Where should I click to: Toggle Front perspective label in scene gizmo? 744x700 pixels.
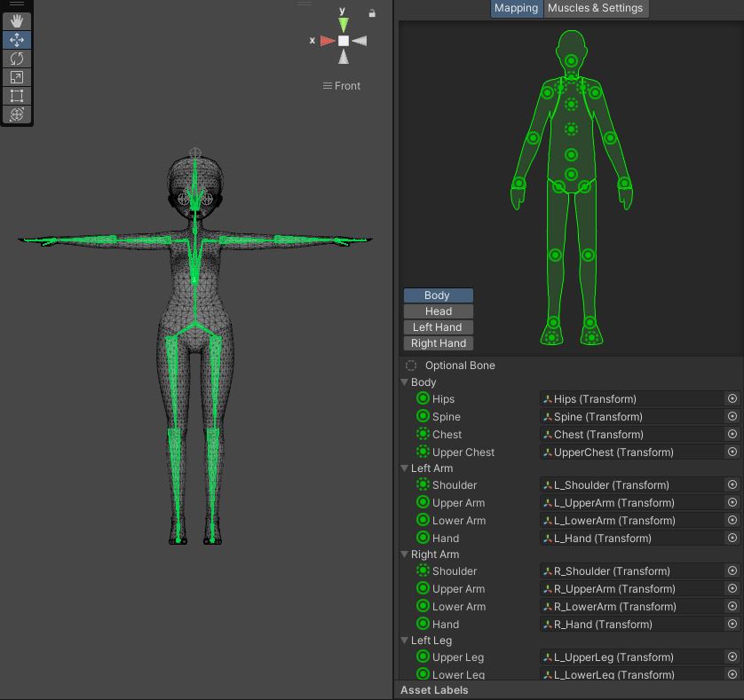tap(343, 86)
